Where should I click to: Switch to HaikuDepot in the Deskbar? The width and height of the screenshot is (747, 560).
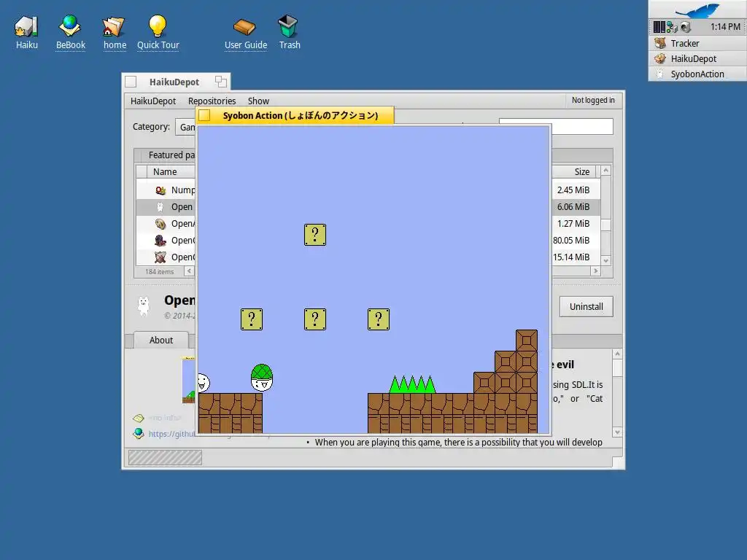point(697,58)
